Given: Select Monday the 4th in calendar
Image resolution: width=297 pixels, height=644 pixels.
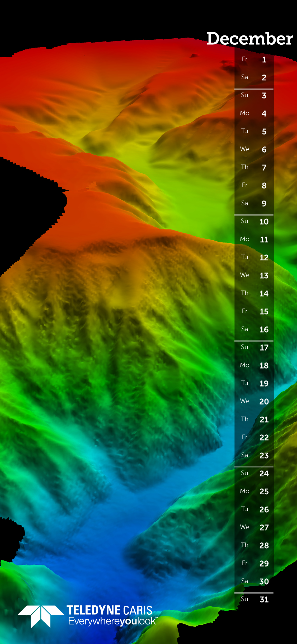Looking at the screenshot, I should click(x=254, y=113).
